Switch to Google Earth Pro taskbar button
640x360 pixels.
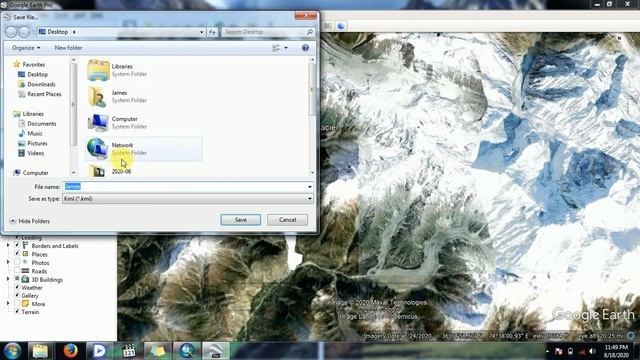pyautogui.click(x=216, y=351)
